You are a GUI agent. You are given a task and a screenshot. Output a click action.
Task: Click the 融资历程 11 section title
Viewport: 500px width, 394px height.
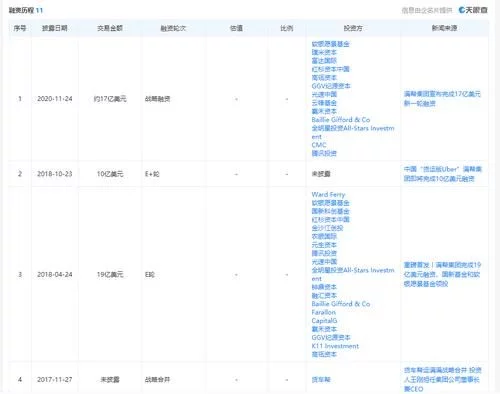(x=26, y=10)
